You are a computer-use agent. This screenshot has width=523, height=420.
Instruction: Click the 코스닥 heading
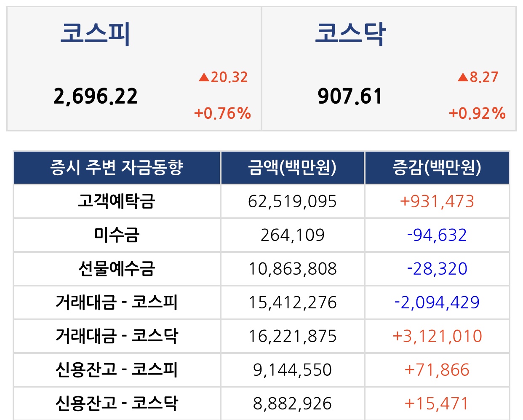coord(350,34)
